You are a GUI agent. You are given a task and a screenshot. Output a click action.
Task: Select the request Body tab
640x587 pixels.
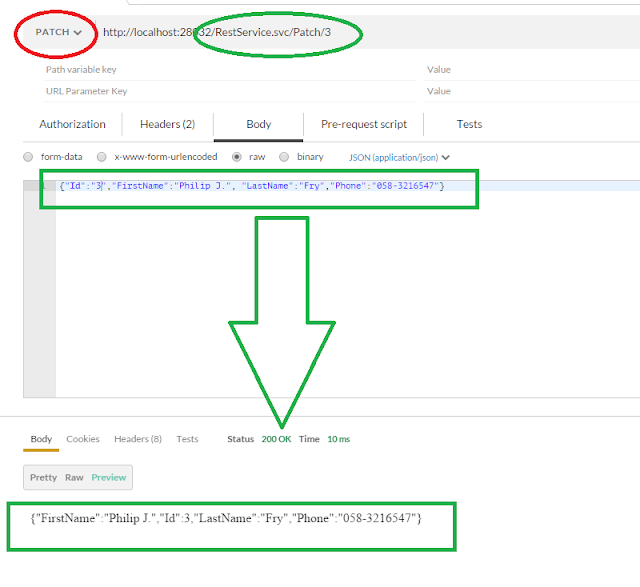[x=258, y=124]
